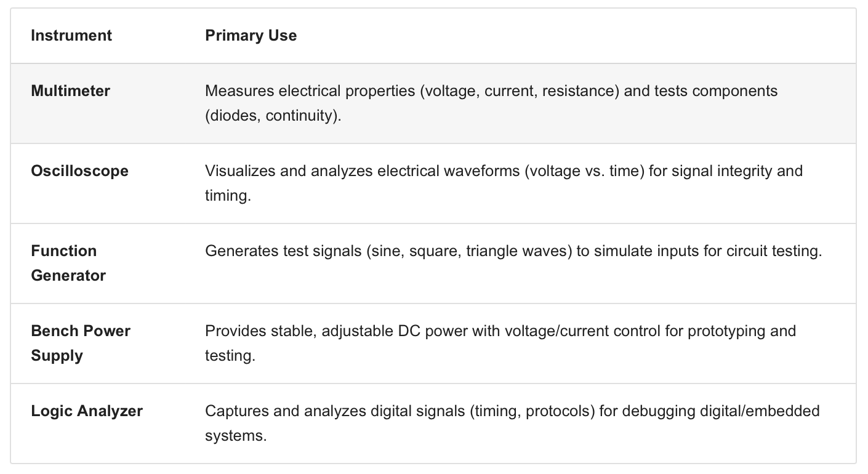Click the "Instrument" column header
The image size is (868, 474).
coord(71,36)
